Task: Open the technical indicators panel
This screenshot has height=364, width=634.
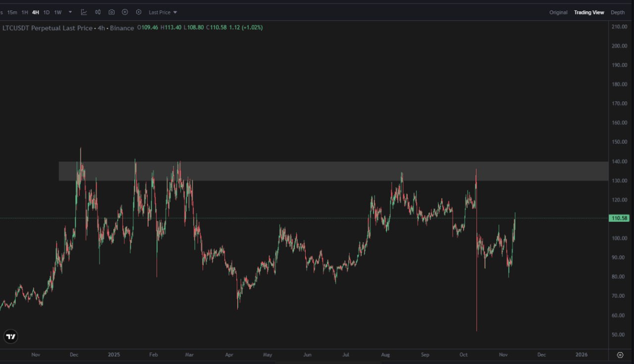Action: [84, 12]
